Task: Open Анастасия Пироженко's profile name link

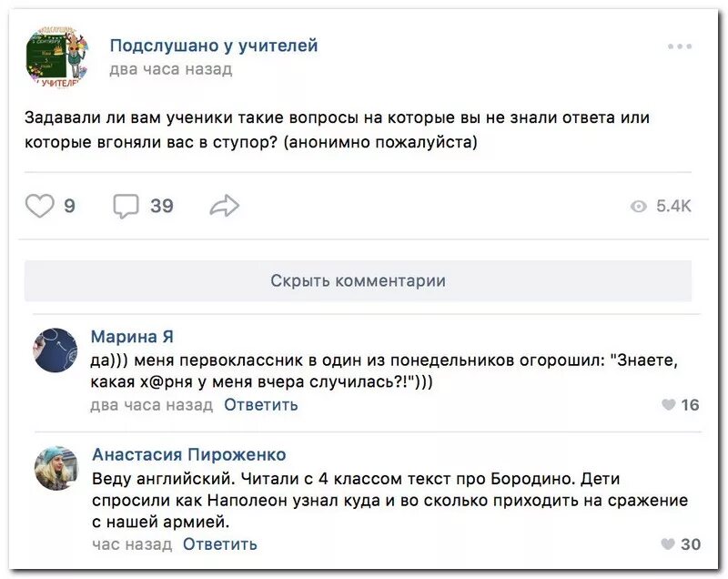Action: [188, 454]
